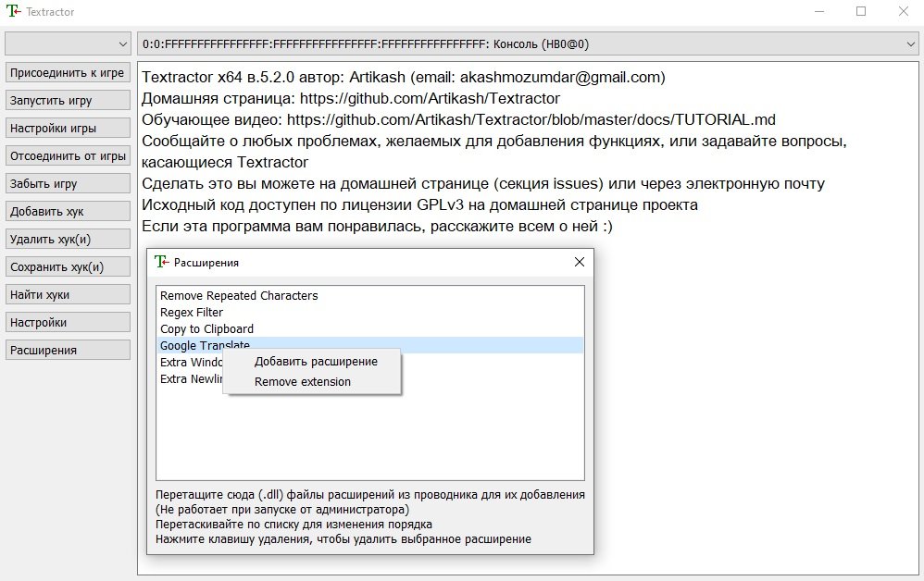
Task: Select Remove Repeated Characters extension
Action: 370,295
